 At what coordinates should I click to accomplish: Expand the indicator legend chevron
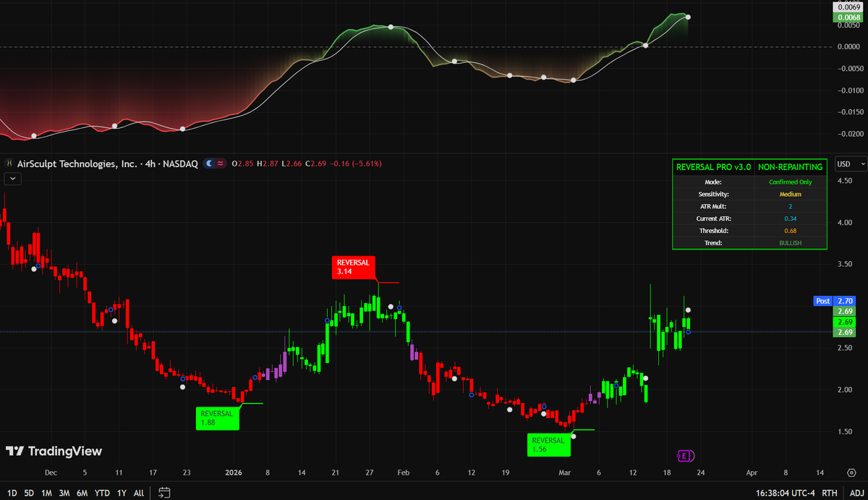click(x=14, y=178)
